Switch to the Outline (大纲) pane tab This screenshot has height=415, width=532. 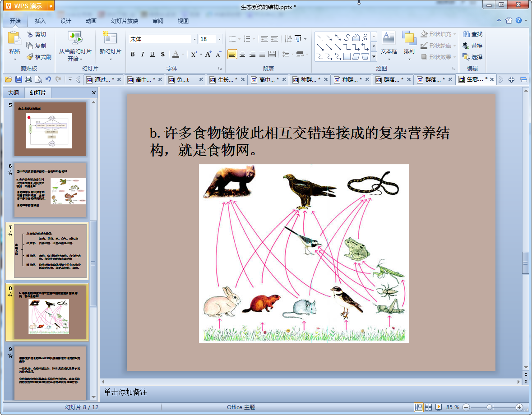click(14, 92)
